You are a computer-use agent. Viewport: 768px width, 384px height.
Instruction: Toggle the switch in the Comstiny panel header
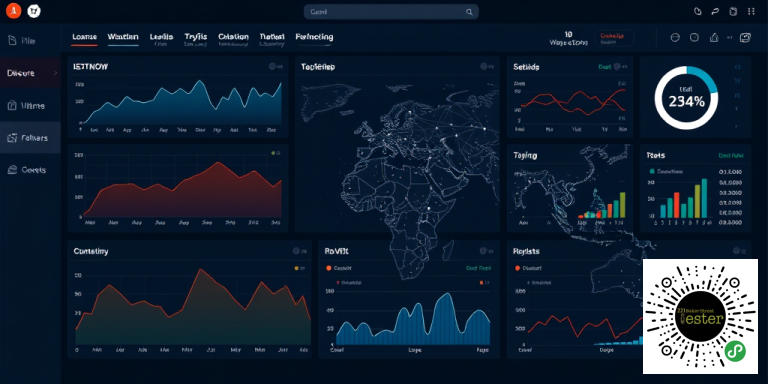point(300,251)
